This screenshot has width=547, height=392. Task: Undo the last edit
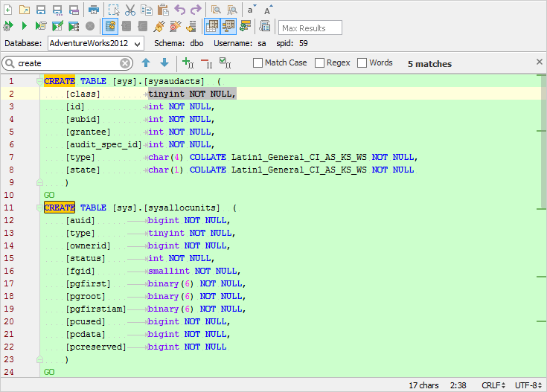pos(179,10)
